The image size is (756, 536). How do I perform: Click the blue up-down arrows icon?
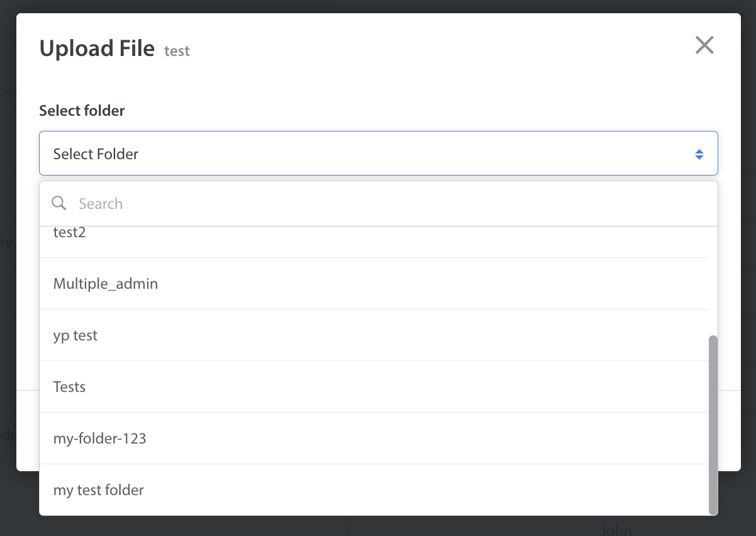pos(699,154)
